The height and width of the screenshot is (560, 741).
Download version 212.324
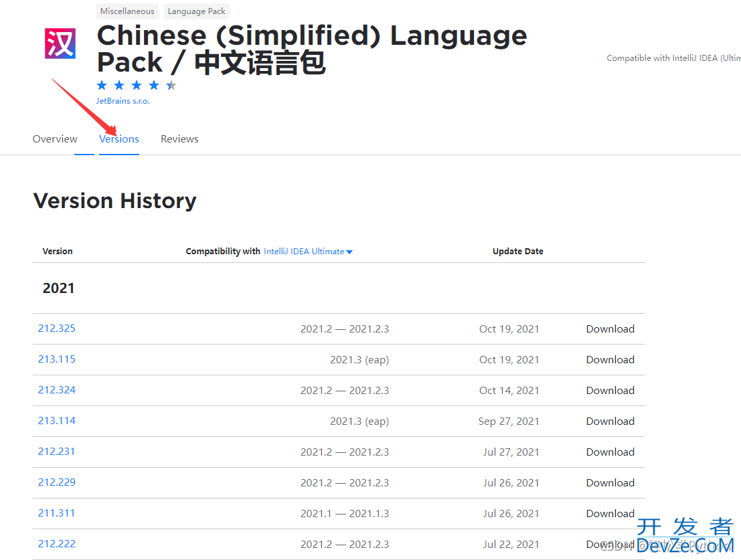coord(610,391)
